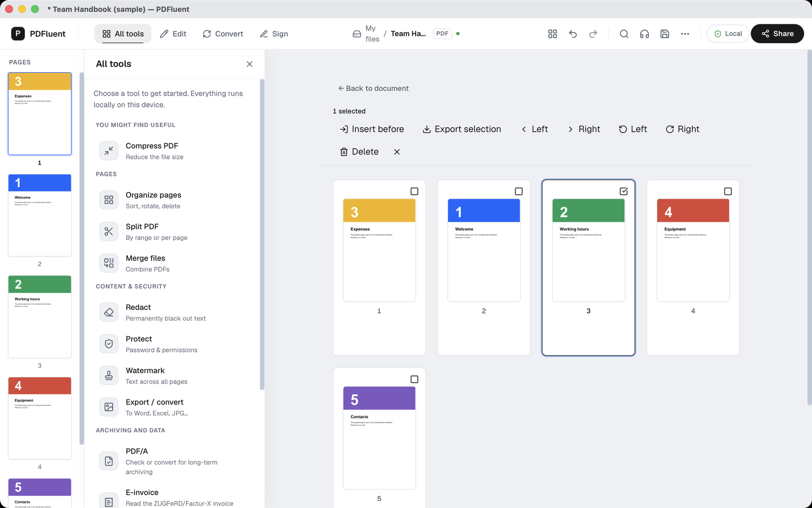Open the Compress PDF tool
812x508 pixels.
pyautogui.click(x=172, y=151)
